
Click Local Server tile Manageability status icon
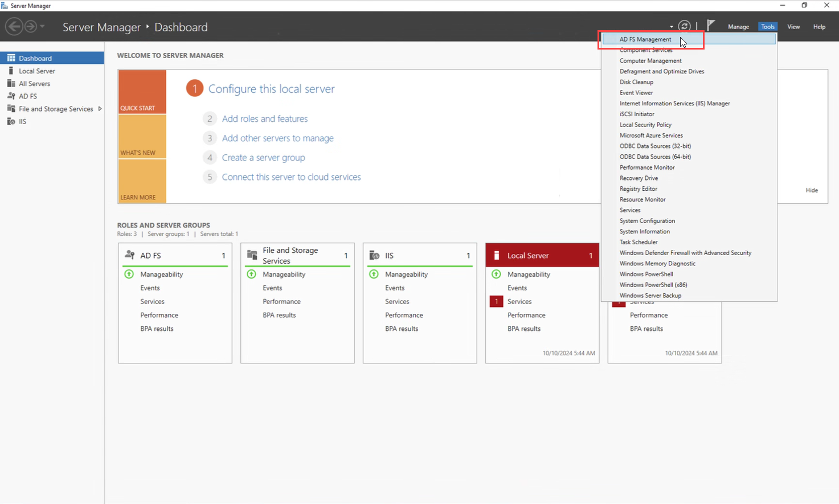coord(496,274)
